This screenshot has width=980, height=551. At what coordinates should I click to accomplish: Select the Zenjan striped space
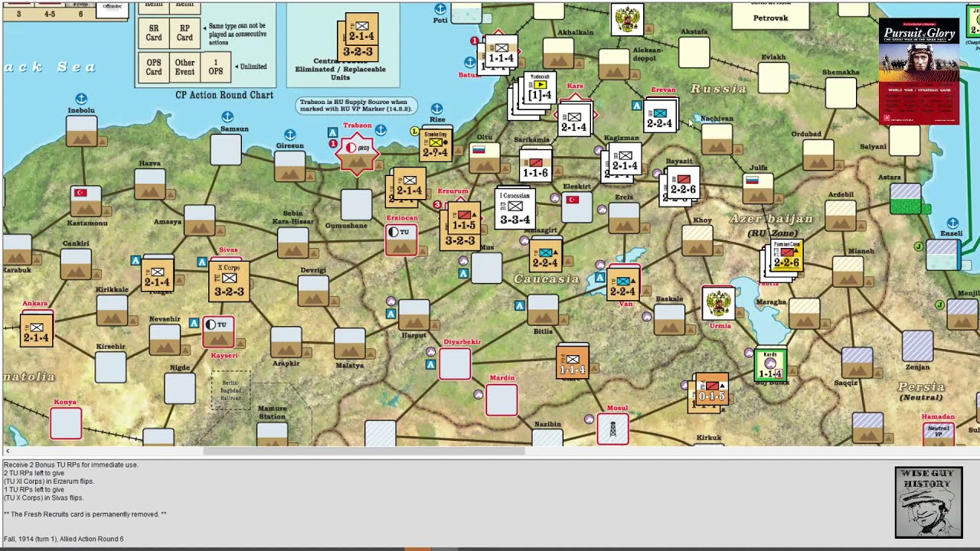point(917,345)
